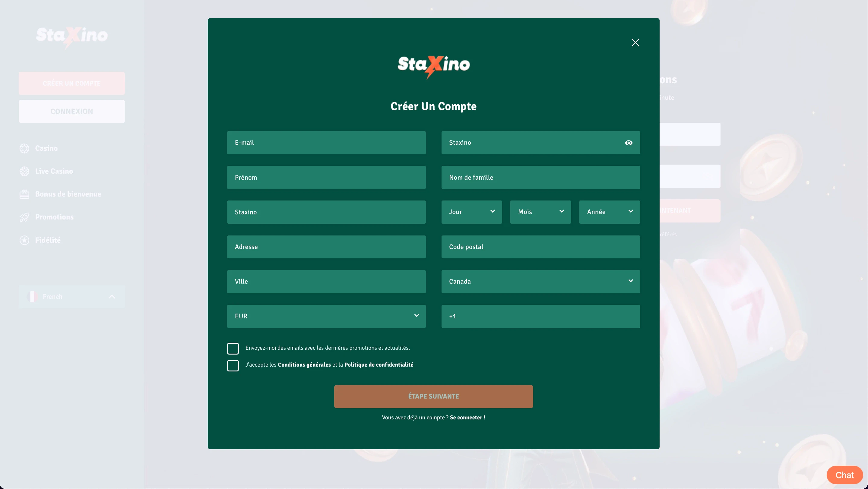Image resolution: width=868 pixels, height=489 pixels.
Task: Expand the French language selector
Action: [72, 297]
